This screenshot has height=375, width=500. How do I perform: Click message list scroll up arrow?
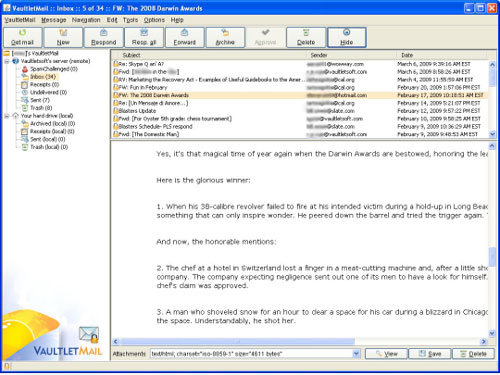[x=492, y=64]
